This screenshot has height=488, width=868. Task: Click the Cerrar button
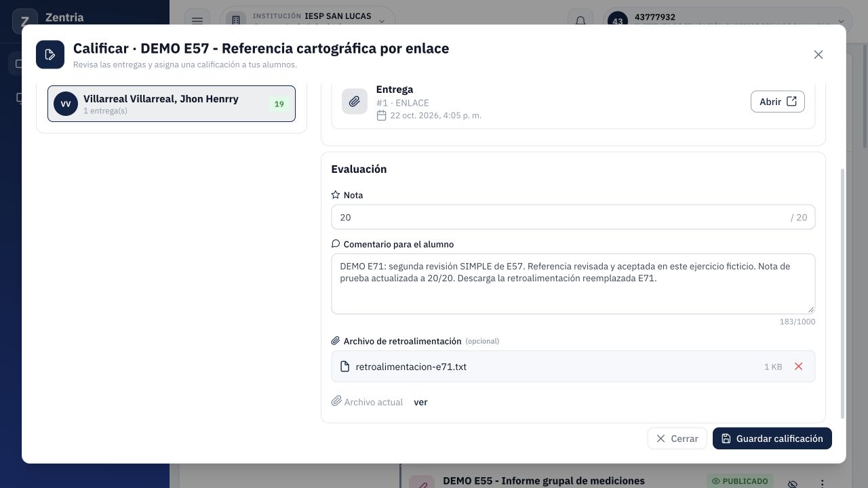click(x=677, y=439)
